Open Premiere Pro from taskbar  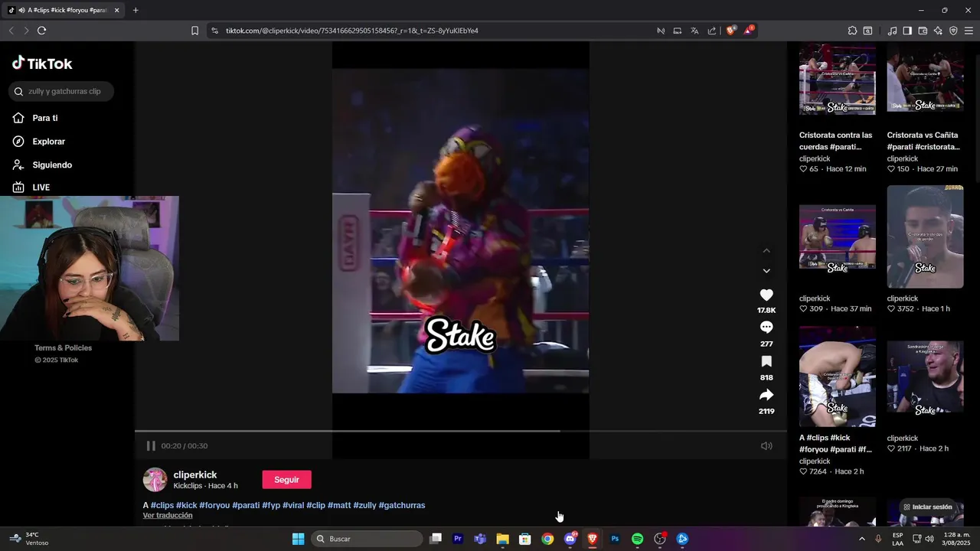click(458, 539)
